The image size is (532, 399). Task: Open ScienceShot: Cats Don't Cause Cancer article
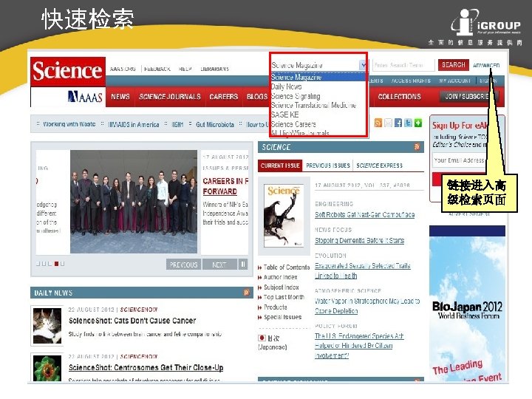[x=132, y=321]
